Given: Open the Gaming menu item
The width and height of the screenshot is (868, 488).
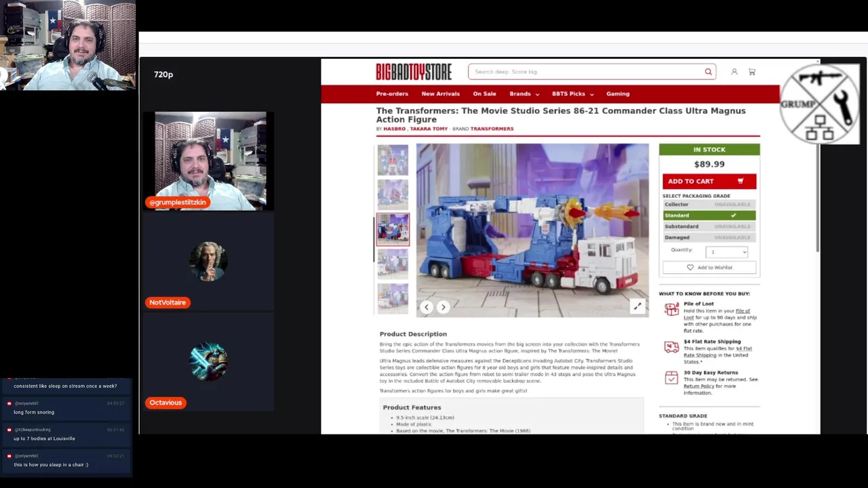Looking at the screenshot, I should (618, 94).
